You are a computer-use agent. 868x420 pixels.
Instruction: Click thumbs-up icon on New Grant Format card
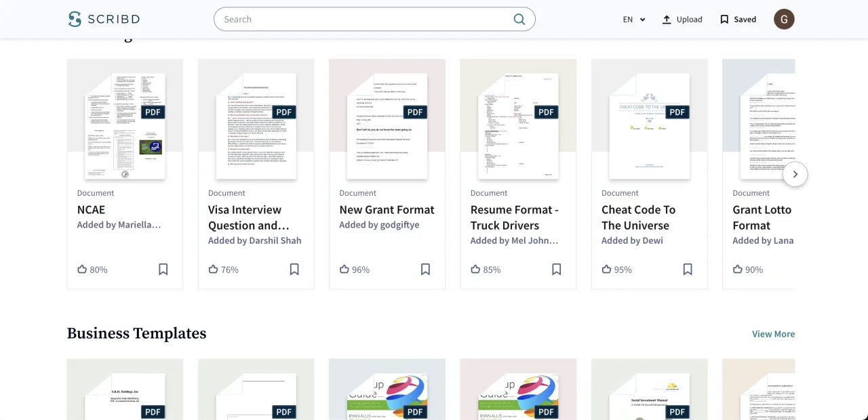pos(344,269)
